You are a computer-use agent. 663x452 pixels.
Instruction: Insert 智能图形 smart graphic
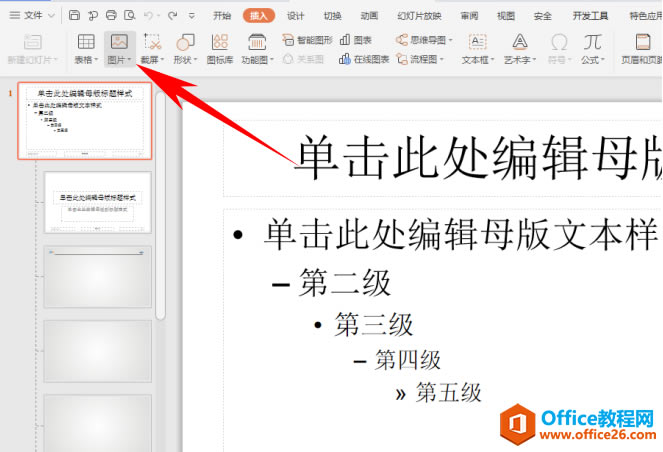(307, 40)
